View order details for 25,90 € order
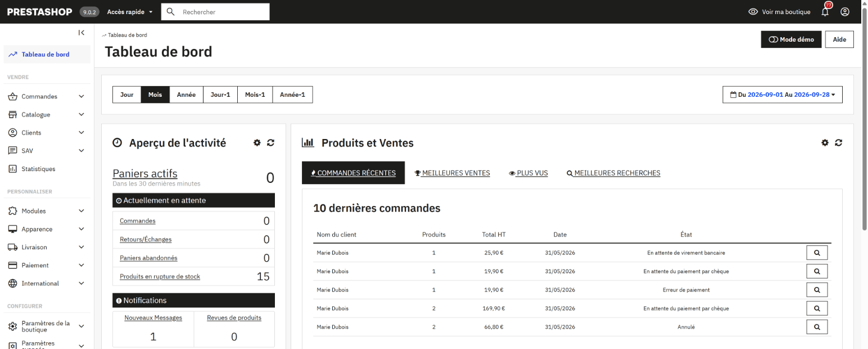The height and width of the screenshot is (349, 868). (x=817, y=253)
